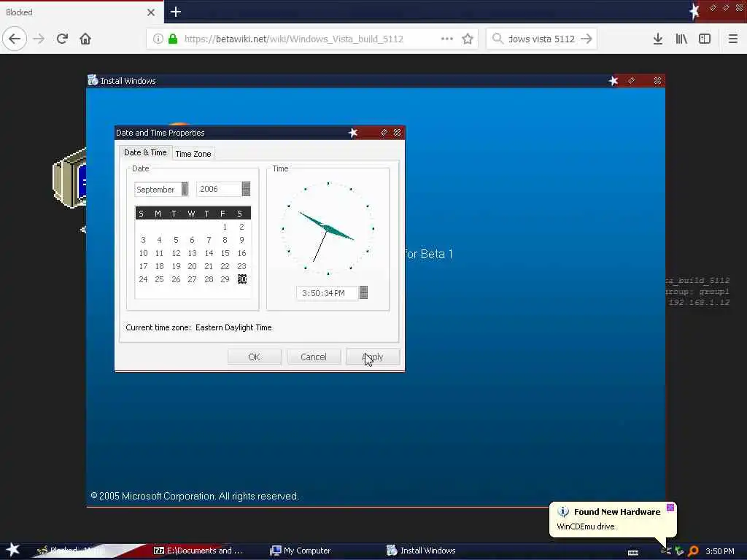This screenshot has height=560, width=747.
Task: Open the browser hamburger menu
Action: (732, 39)
